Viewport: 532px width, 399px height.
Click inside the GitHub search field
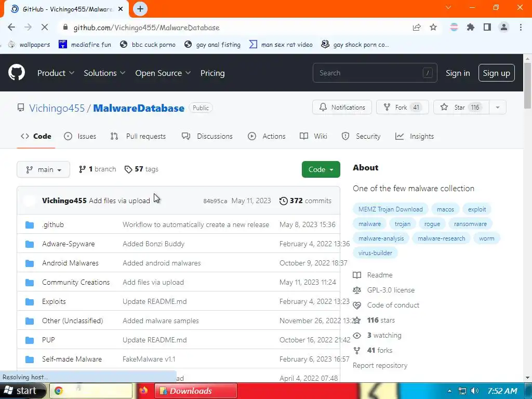pyautogui.click(x=375, y=73)
